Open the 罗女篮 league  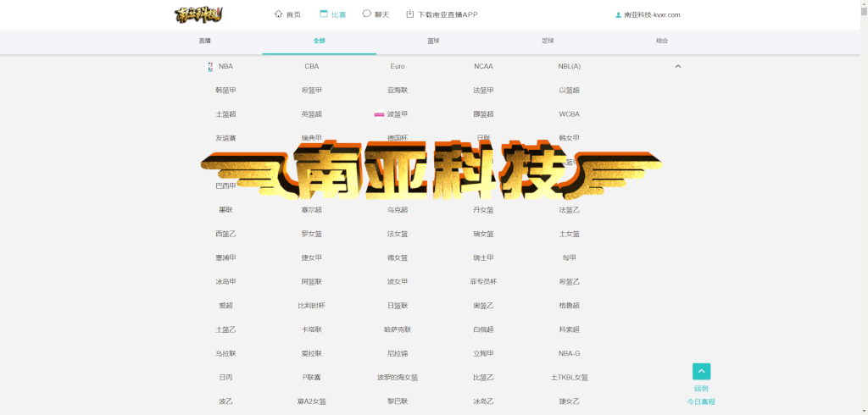312,234
